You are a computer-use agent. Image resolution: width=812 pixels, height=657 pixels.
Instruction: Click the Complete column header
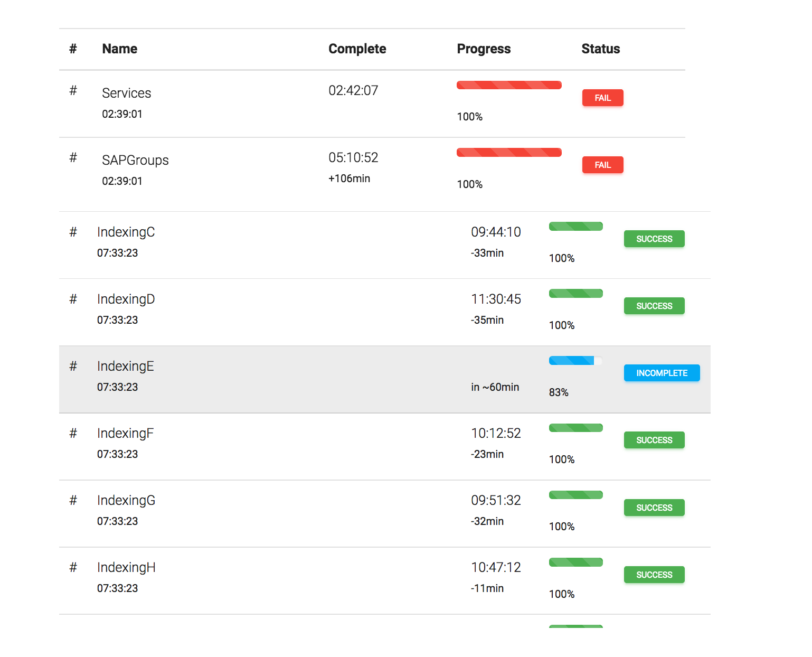pyautogui.click(x=357, y=49)
